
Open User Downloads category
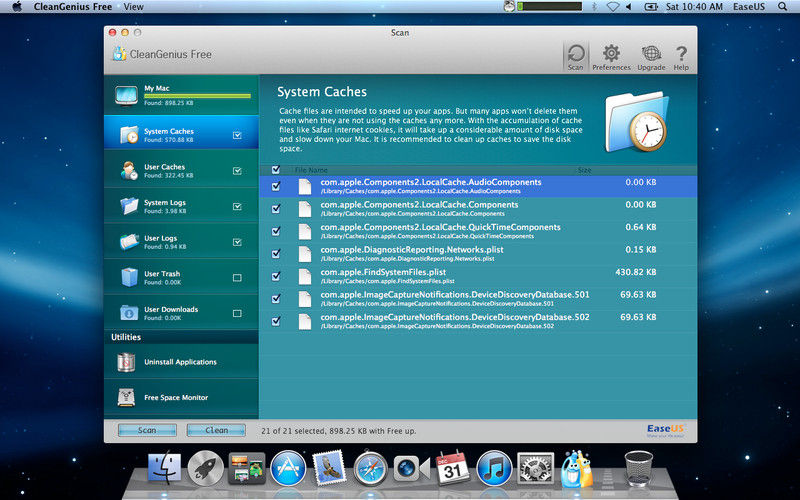181,313
